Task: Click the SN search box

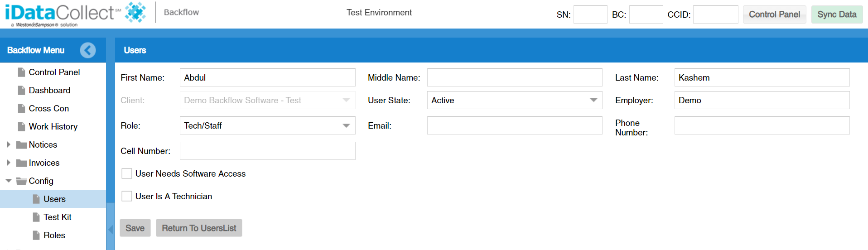Action: pos(590,14)
